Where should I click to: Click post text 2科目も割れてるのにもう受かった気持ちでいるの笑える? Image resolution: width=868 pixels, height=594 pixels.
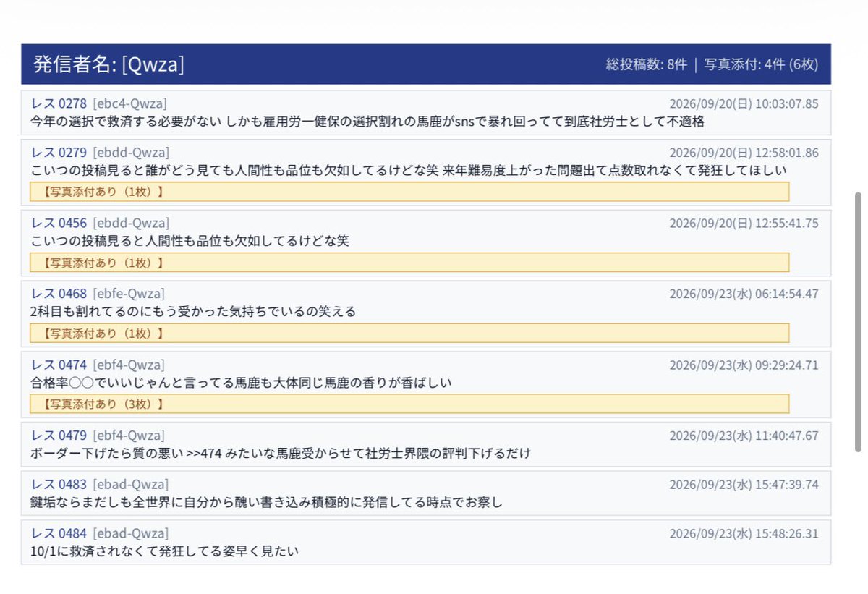[x=193, y=312]
